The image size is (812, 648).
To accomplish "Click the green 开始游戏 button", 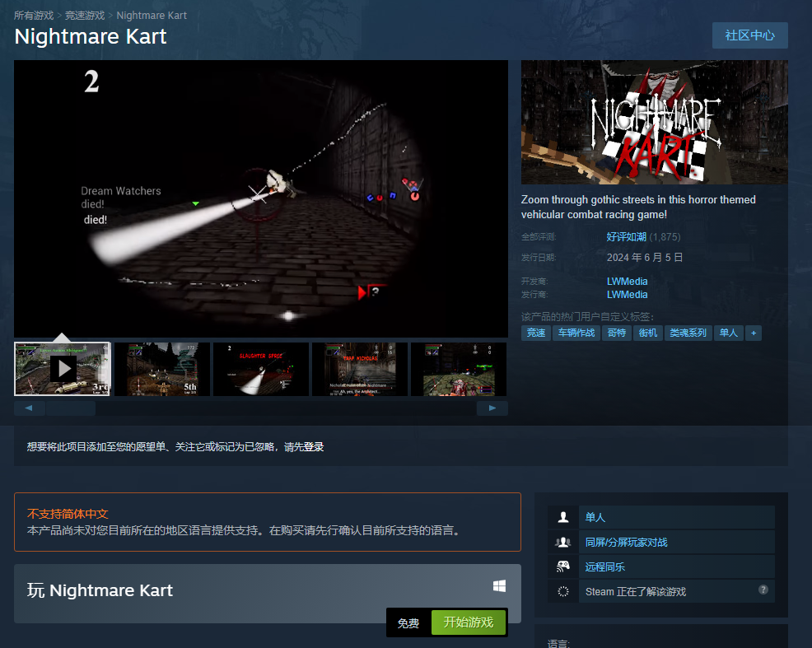I will pyautogui.click(x=468, y=622).
